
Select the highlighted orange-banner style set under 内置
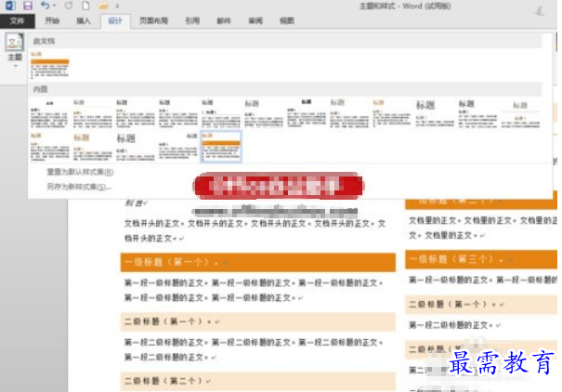(221, 147)
